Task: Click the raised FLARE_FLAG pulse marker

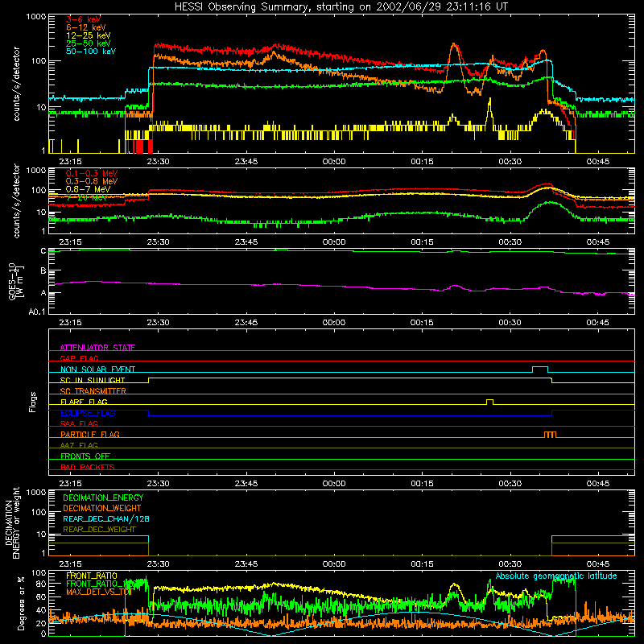Action: [x=489, y=402]
